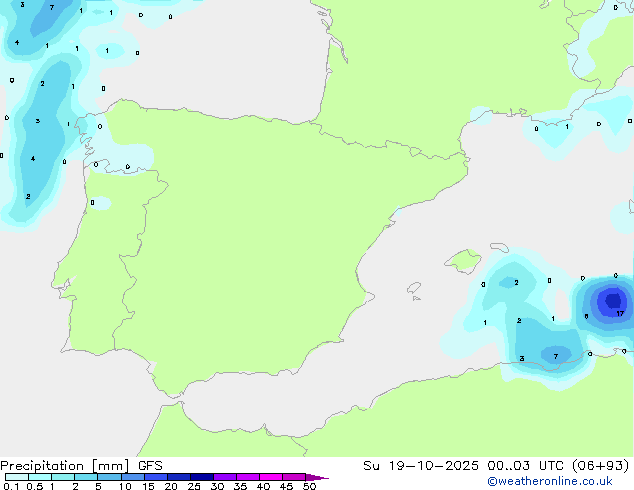
Task: Select the 40–45 mm magenta swatch
Action: [271, 477]
